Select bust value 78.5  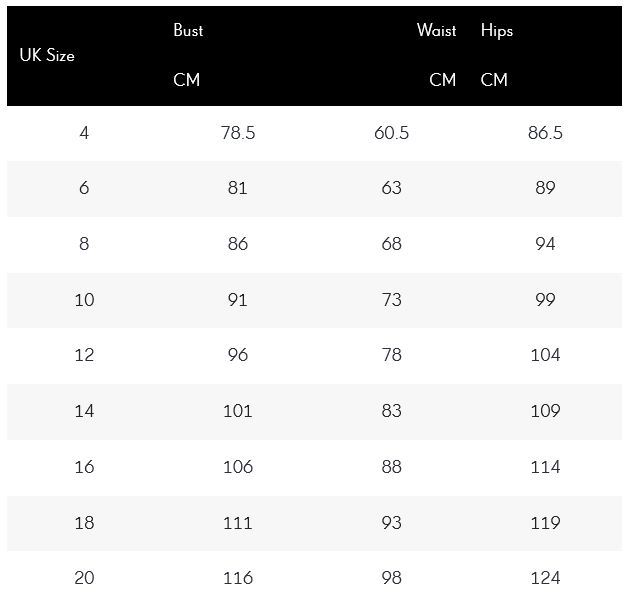point(238,133)
